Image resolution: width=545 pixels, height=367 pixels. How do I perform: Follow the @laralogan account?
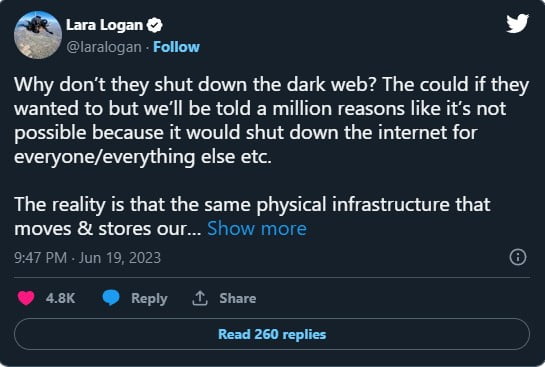point(176,47)
